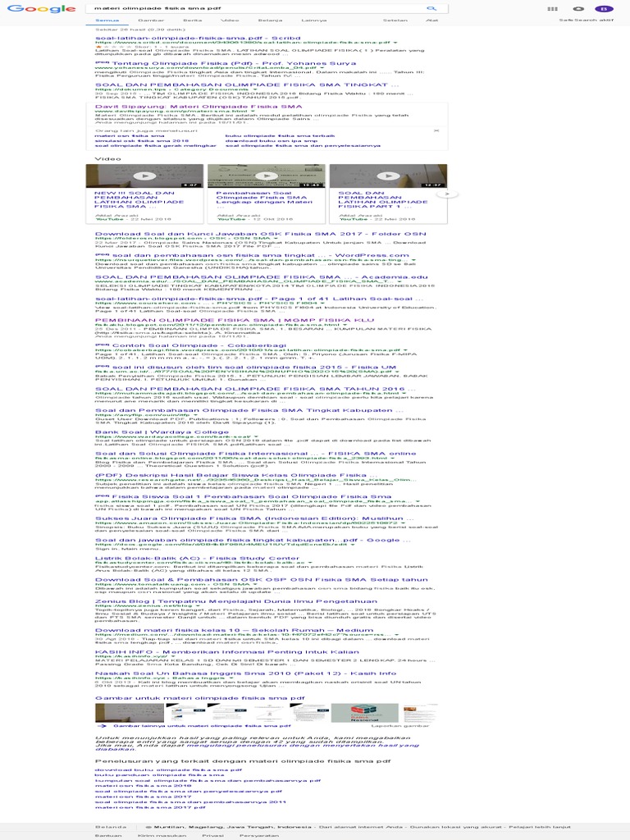Click the Google logo
The height and width of the screenshot is (840, 630).
41,8
